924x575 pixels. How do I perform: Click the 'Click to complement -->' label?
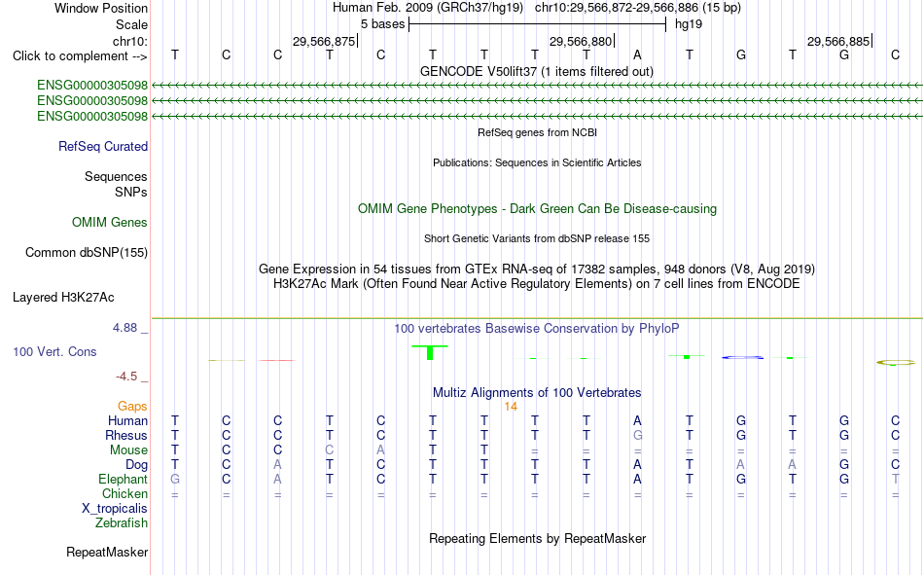tap(80, 56)
